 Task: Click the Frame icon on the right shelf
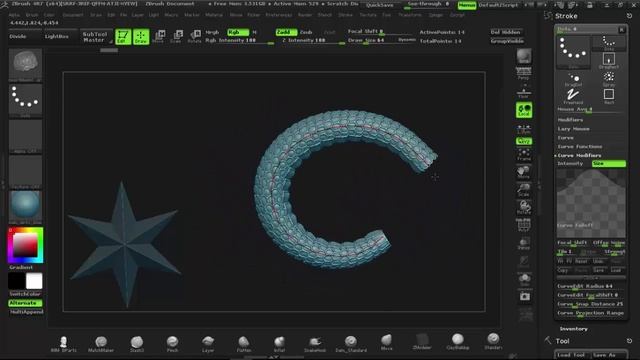pyautogui.click(x=524, y=154)
